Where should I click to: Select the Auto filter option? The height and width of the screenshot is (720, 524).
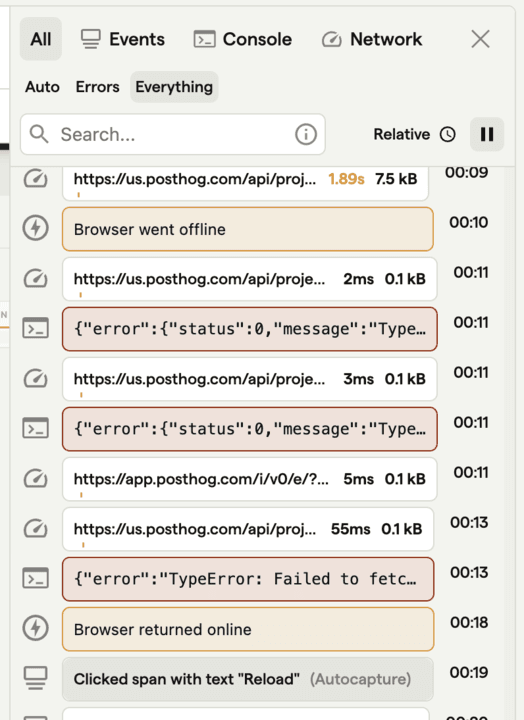tap(42, 87)
